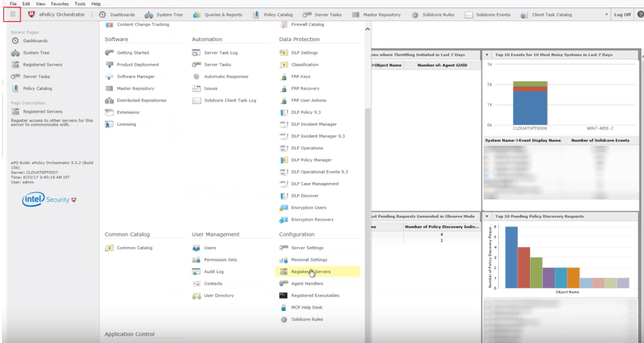The height and width of the screenshot is (343, 644).
Task: Open the Help menu
Action: point(96,4)
